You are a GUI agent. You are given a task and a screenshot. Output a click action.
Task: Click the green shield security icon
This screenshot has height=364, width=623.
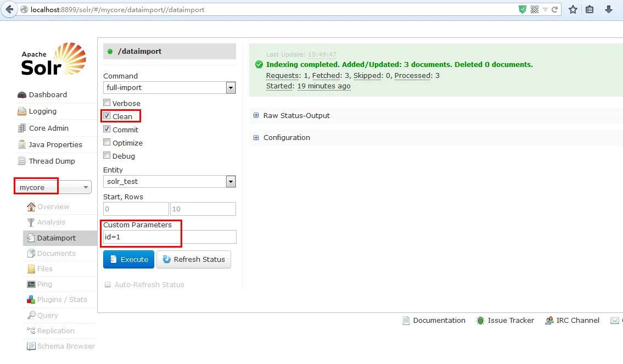523,9
